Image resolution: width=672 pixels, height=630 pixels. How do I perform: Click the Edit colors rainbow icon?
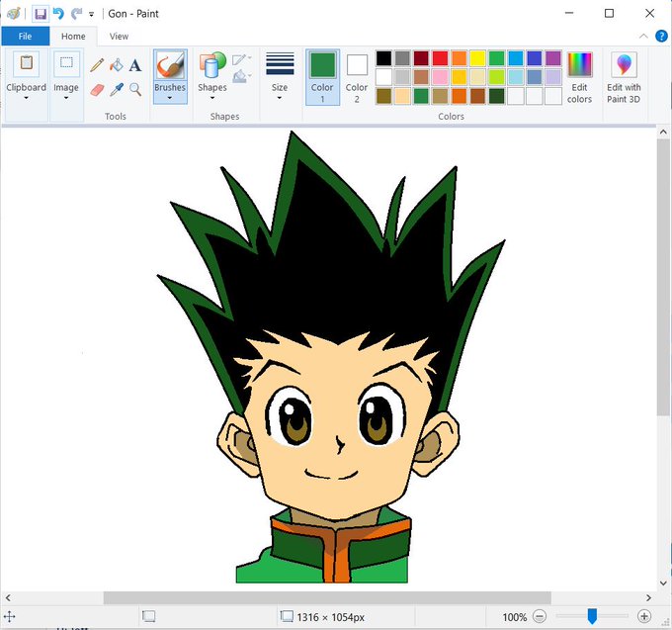coord(579,64)
